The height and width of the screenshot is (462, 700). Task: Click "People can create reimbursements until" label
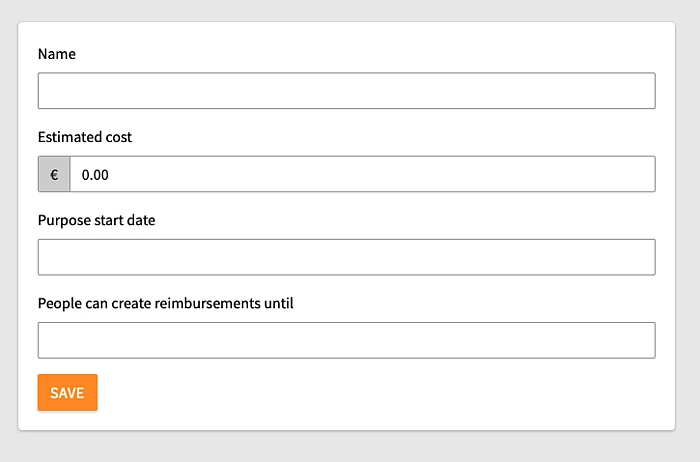pyautogui.click(x=165, y=303)
